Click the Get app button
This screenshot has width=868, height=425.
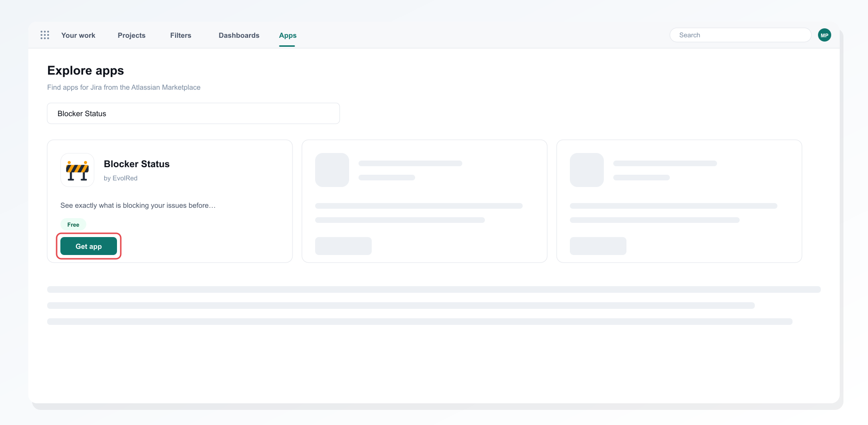pyautogui.click(x=89, y=246)
